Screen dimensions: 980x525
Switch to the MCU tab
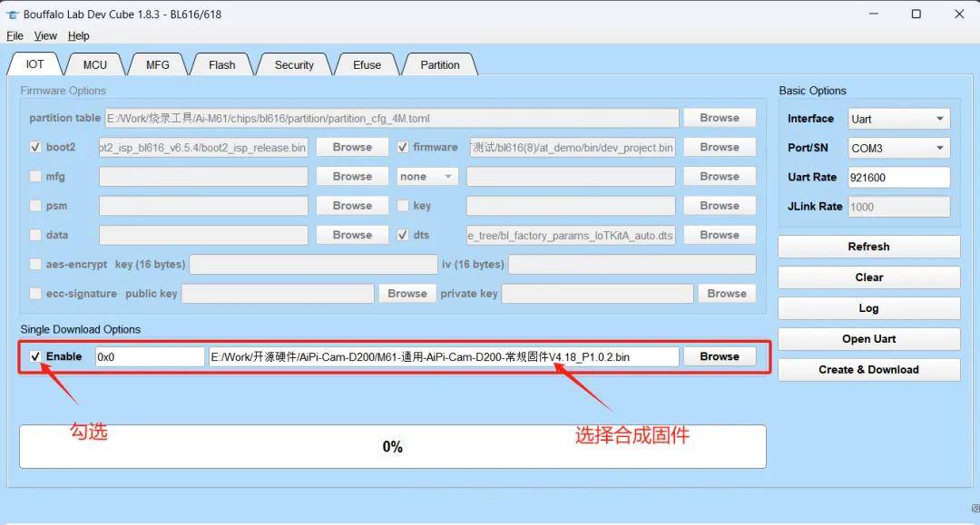click(95, 65)
